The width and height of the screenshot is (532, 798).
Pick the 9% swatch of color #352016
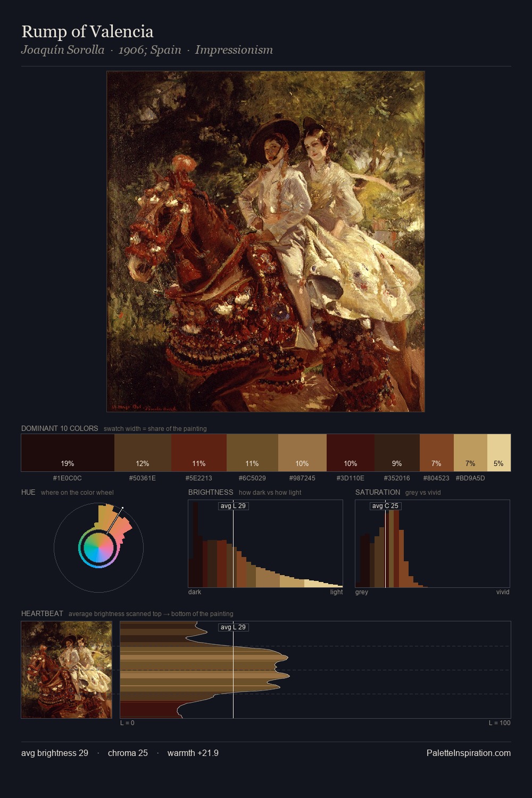(397, 453)
